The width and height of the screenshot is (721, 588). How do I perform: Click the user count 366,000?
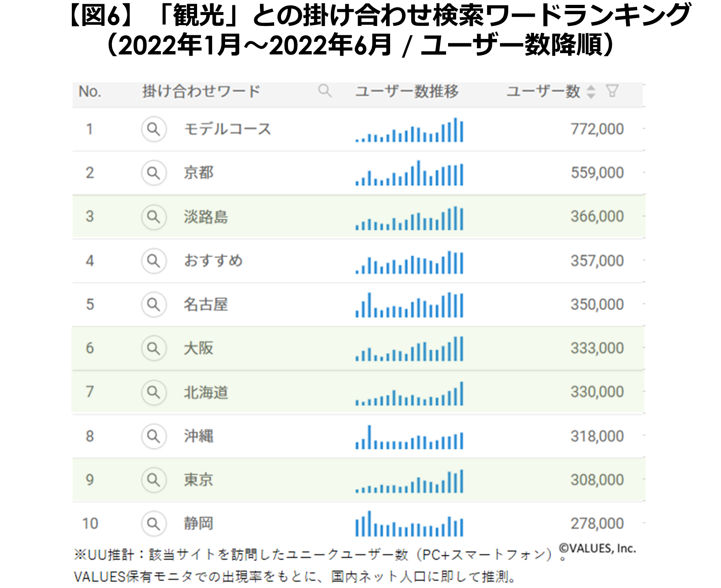tap(597, 217)
